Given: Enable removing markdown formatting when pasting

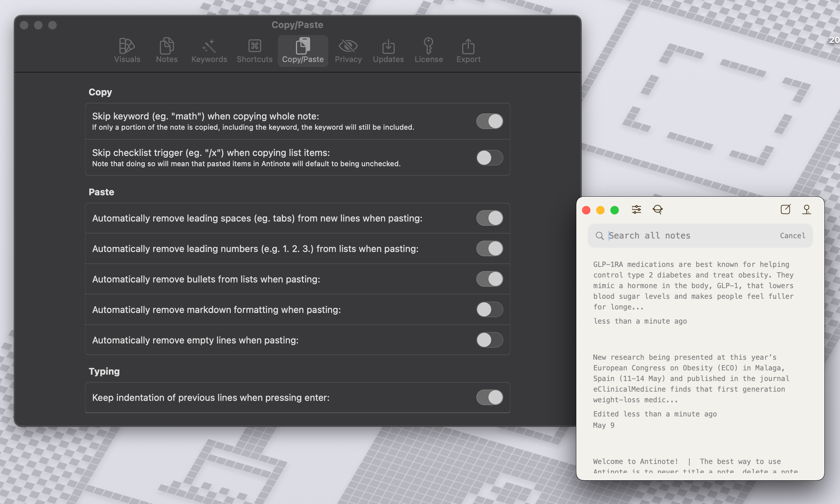Looking at the screenshot, I should coord(489,309).
